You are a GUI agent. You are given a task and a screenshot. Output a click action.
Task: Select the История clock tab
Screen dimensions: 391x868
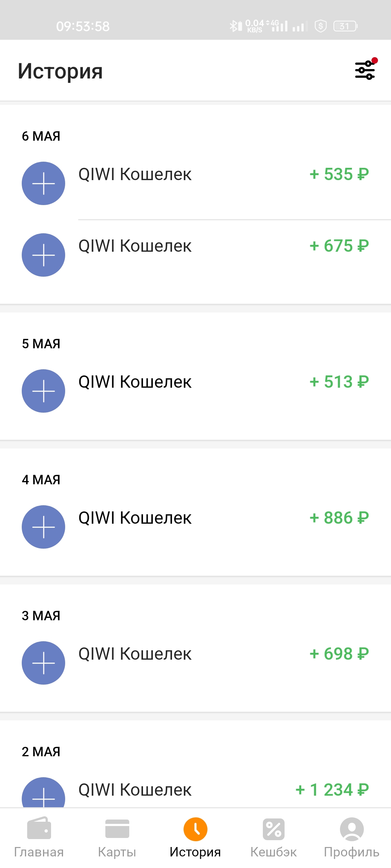pos(195,837)
